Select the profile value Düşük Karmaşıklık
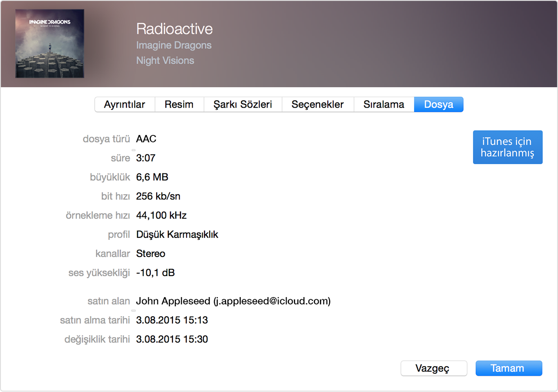 (177, 235)
